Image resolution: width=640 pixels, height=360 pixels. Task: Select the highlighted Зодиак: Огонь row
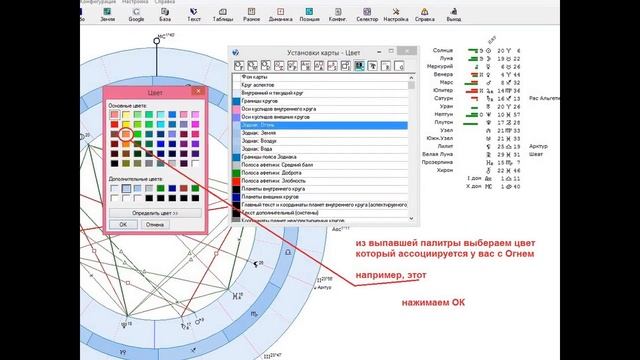(x=320, y=125)
